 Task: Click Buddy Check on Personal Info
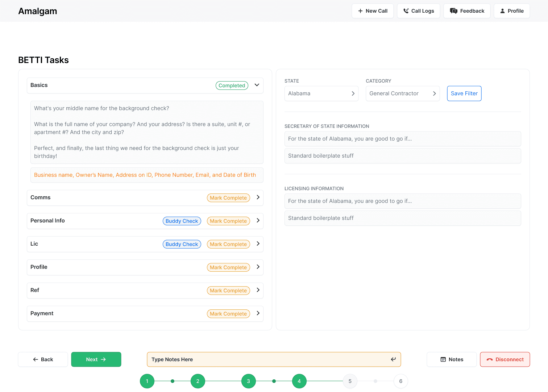[182, 221]
